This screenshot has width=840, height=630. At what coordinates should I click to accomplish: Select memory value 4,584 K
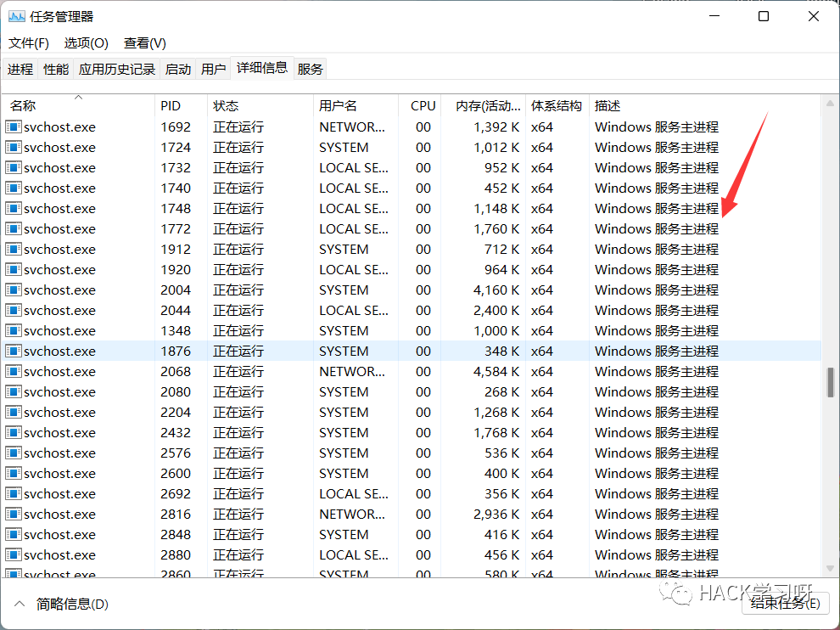496,372
